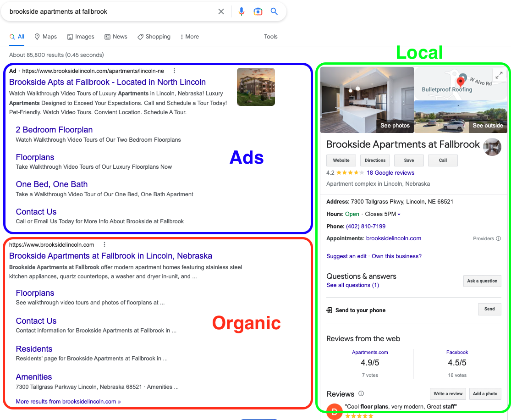Viewport: 511px width, 420px height.
Task: Open the See outside street view image
Action: (x=461, y=117)
